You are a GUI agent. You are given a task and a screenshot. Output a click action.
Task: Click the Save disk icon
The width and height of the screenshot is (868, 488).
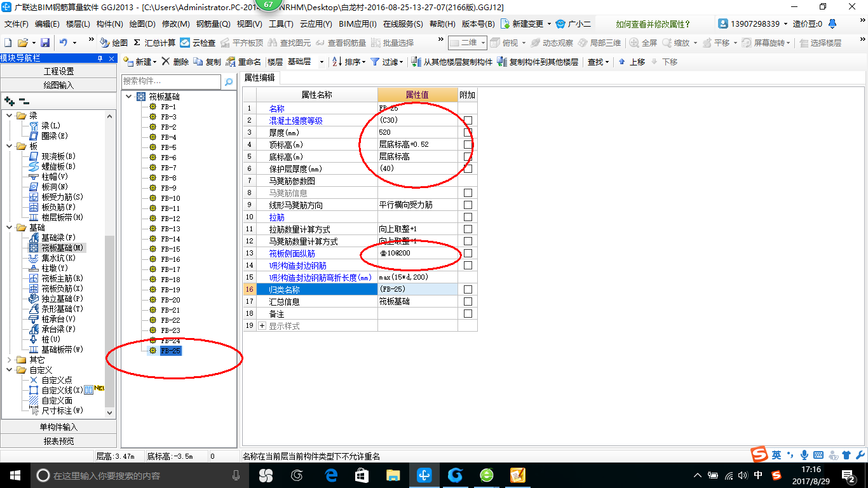pos(45,43)
